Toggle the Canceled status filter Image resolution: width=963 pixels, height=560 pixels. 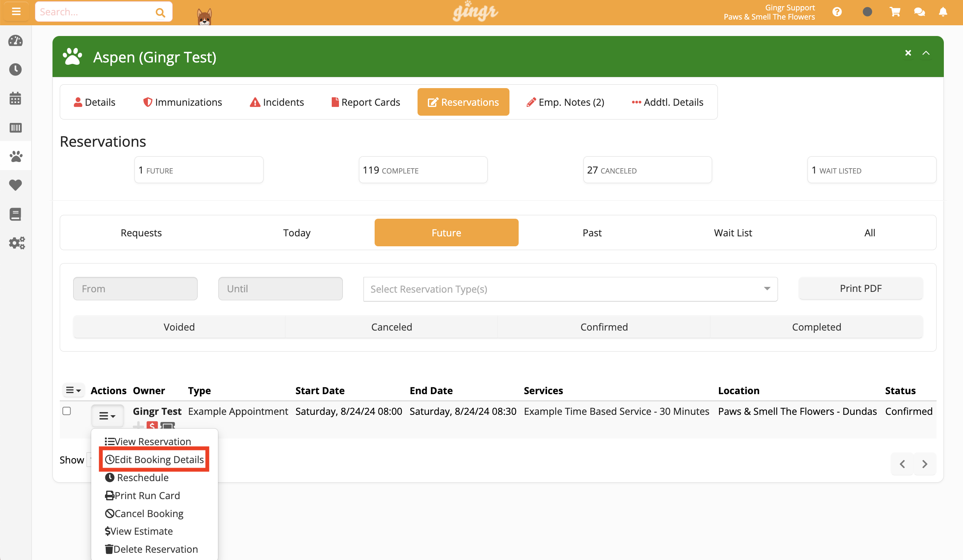point(391,327)
